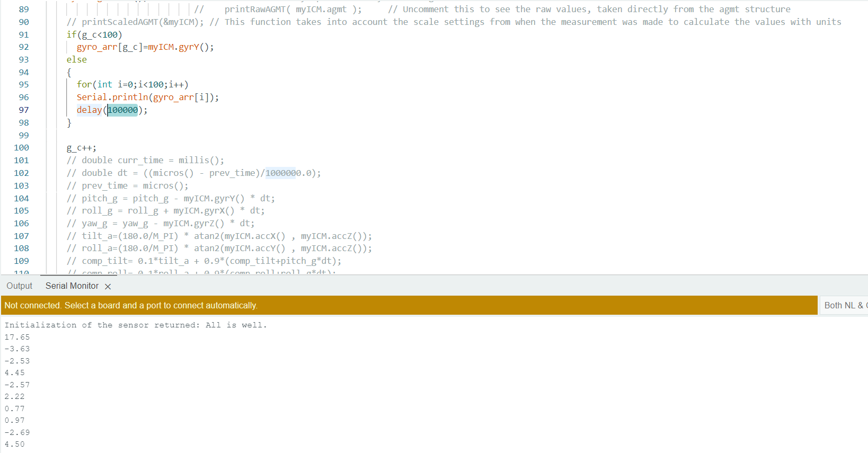Click the selected 100000 delay value
This screenshot has width=868, height=453.
(123, 110)
